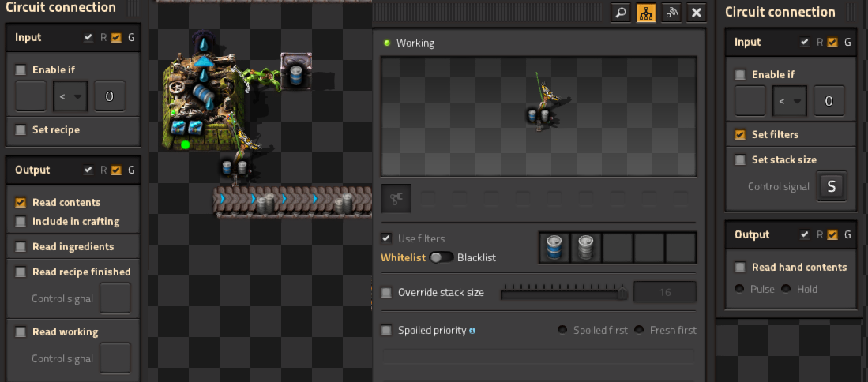The width and height of the screenshot is (868, 382).
Task: Click condition signal slot in Set filters panel
Action: pos(750,100)
